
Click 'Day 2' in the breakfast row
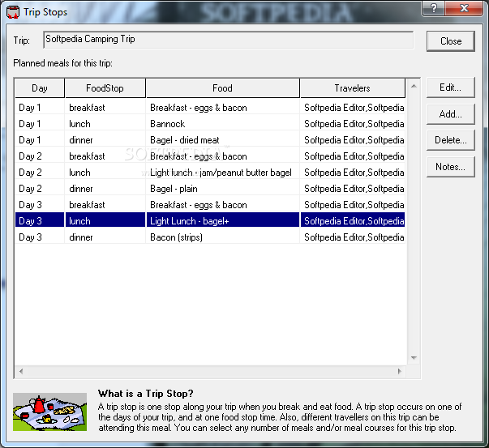40,156
